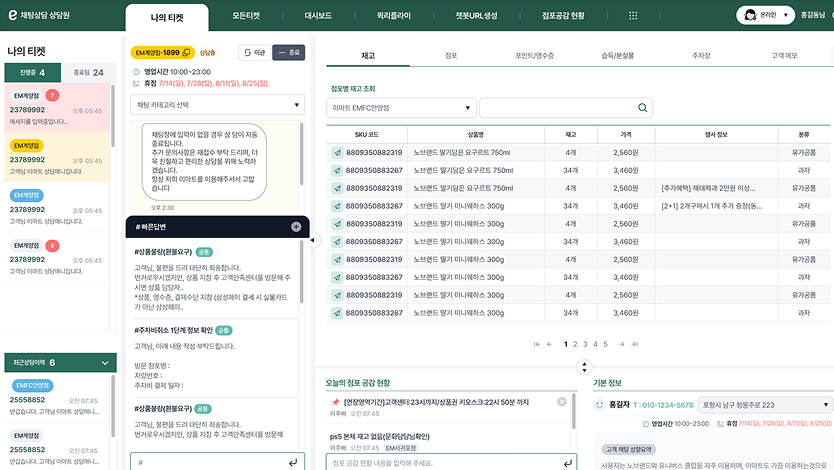
Task: Dismiss the pinned 연장영업기간 notice with X
Action: tap(562, 401)
